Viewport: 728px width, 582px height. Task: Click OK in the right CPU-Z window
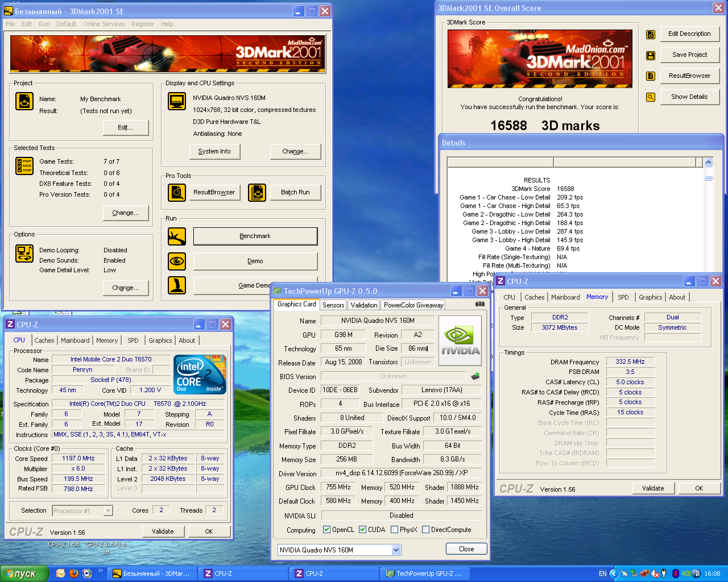(699, 488)
